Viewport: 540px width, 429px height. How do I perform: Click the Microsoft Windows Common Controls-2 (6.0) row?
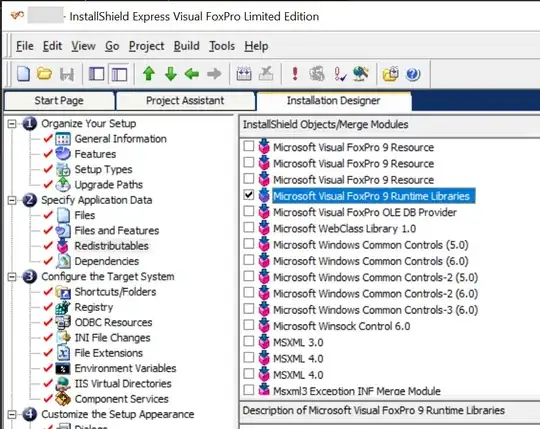coord(375,294)
